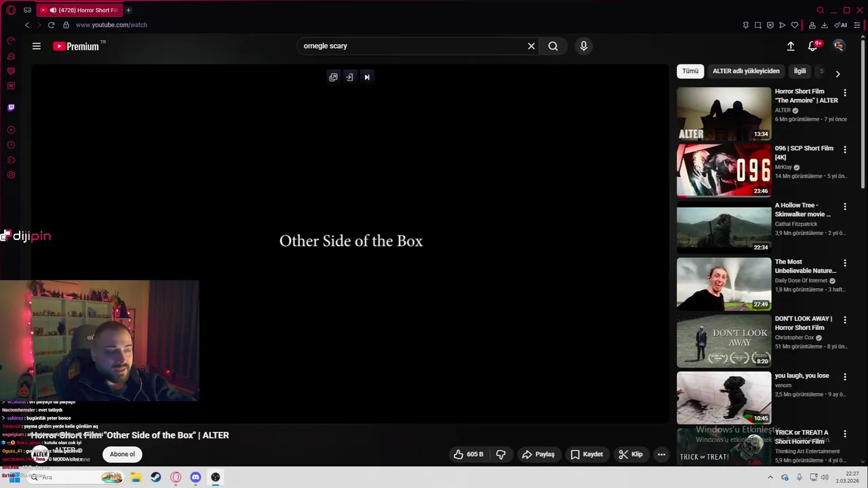Open the sidebar history clock icon

[11, 145]
